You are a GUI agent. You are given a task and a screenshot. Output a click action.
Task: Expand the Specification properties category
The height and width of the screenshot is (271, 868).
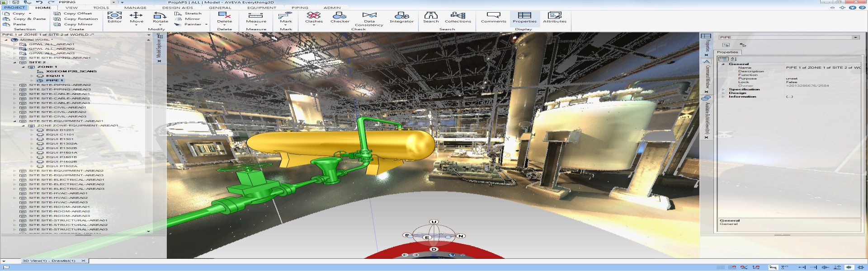723,89
